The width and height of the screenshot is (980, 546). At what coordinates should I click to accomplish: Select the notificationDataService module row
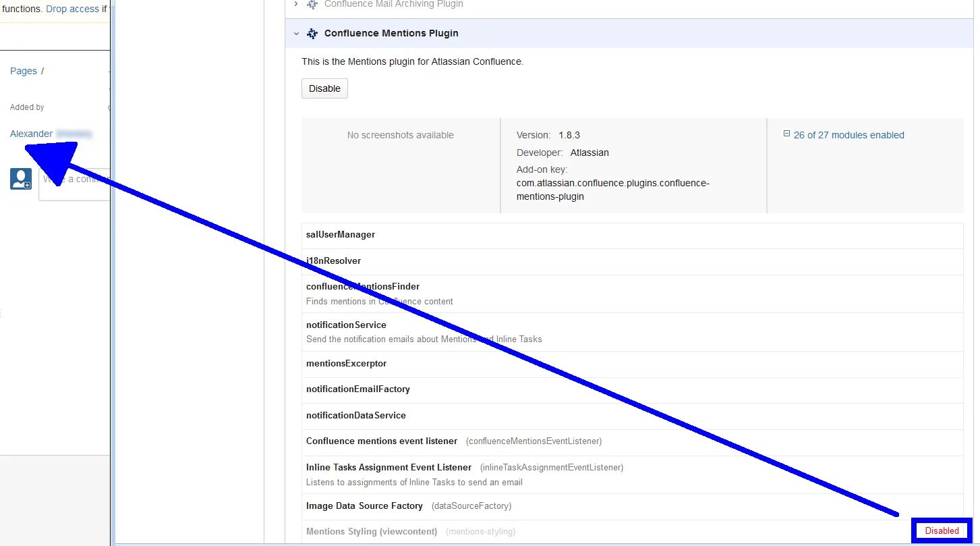coord(632,416)
